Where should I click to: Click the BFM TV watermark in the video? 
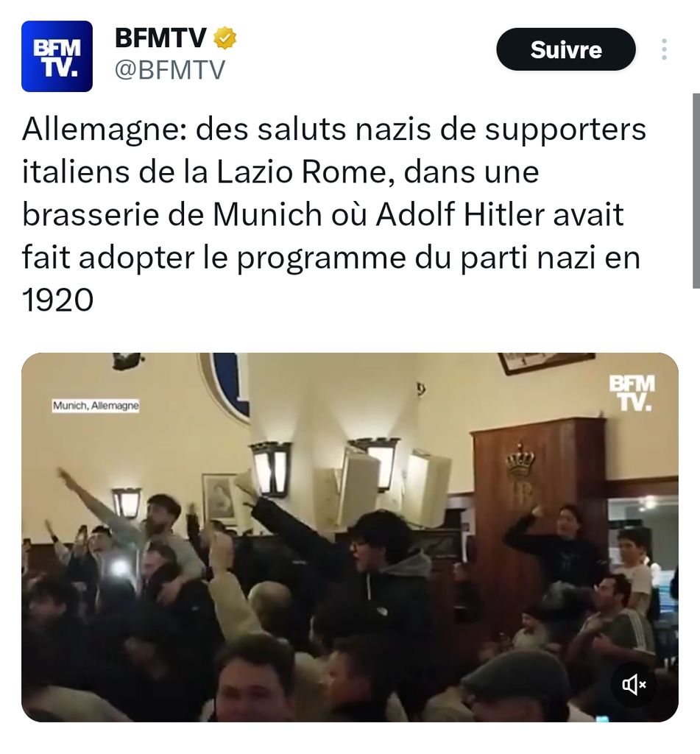(632, 393)
